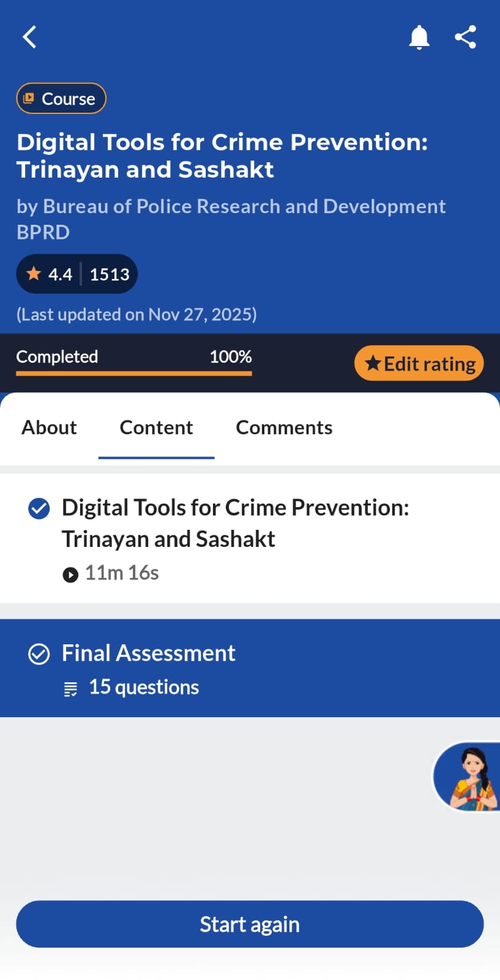
Task: Tap the 1513 ratings count
Action: pos(110,274)
